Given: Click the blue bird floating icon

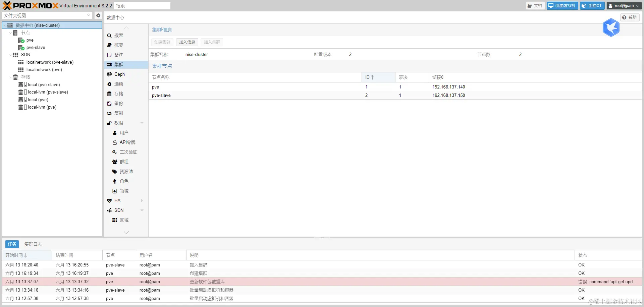Looking at the screenshot, I should coord(611,27).
